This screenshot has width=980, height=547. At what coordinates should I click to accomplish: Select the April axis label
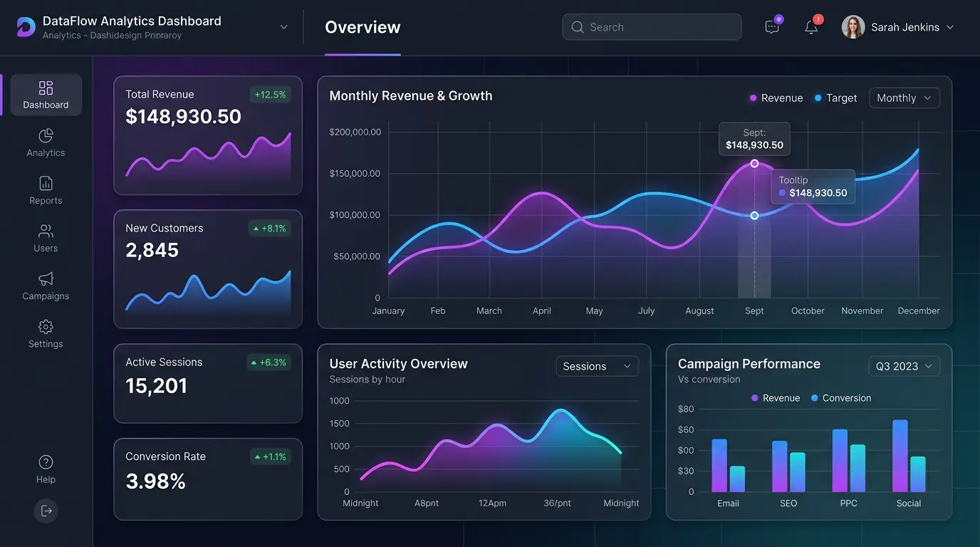[x=542, y=311]
